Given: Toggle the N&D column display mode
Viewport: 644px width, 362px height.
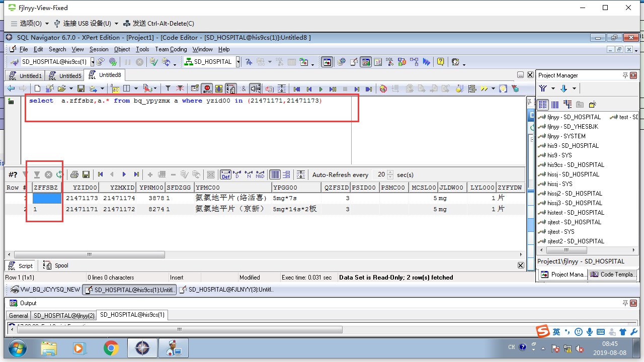Looking at the screenshot, I should click(x=260, y=174).
